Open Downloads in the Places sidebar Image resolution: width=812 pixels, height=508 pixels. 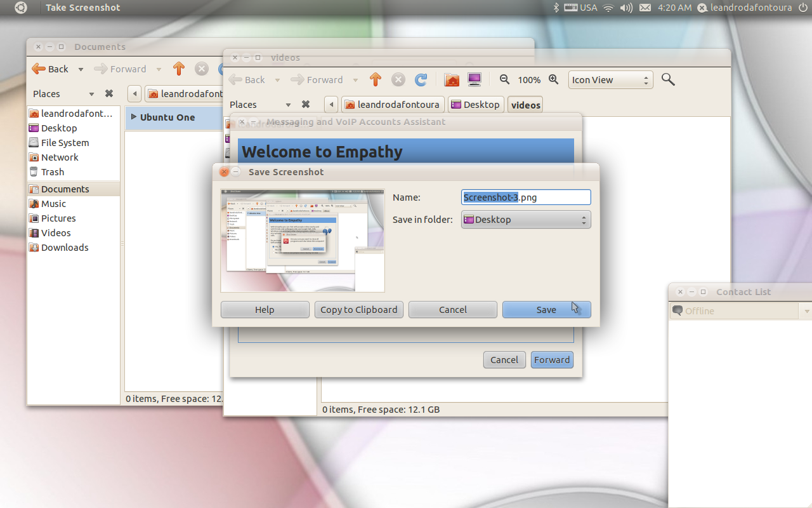73,248
